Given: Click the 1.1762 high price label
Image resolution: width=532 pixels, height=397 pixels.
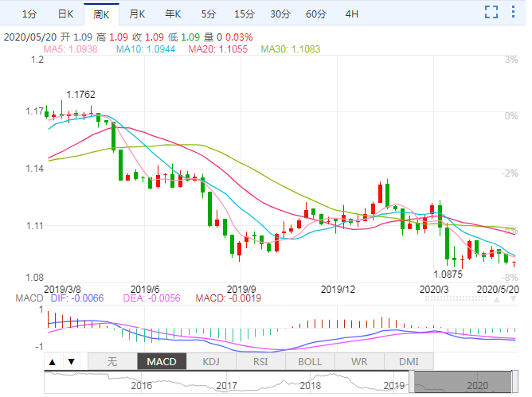Looking at the screenshot, I should click(x=80, y=95).
